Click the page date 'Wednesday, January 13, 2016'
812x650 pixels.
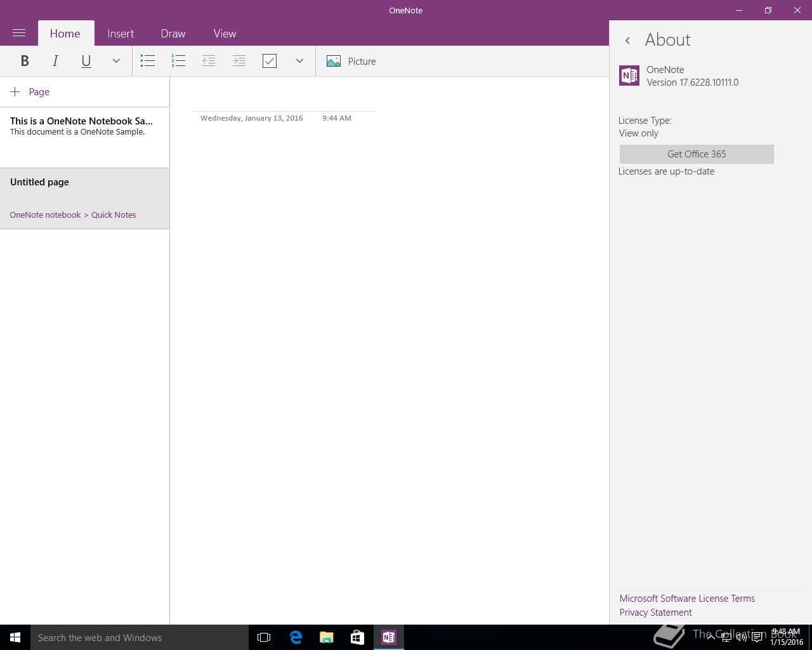tap(252, 118)
